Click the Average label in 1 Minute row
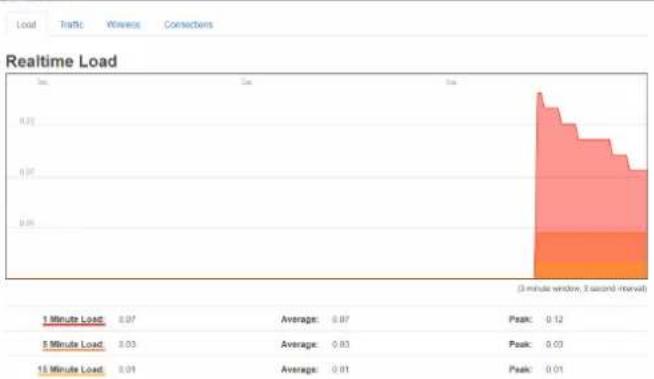 [x=299, y=319]
